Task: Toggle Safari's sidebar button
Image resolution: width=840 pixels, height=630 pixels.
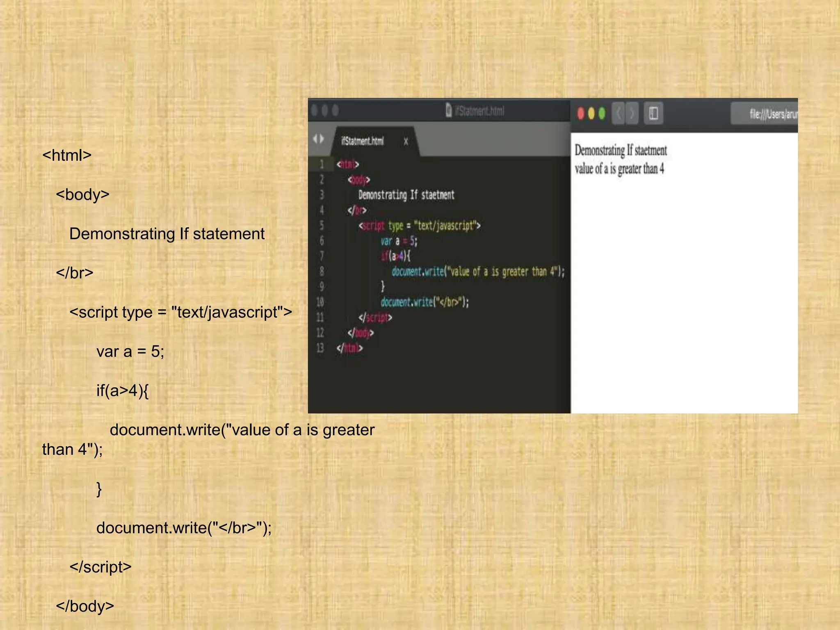Action: pyautogui.click(x=653, y=113)
